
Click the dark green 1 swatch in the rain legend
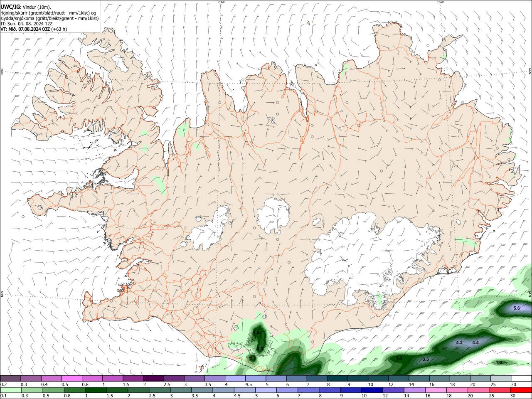click(x=96, y=390)
